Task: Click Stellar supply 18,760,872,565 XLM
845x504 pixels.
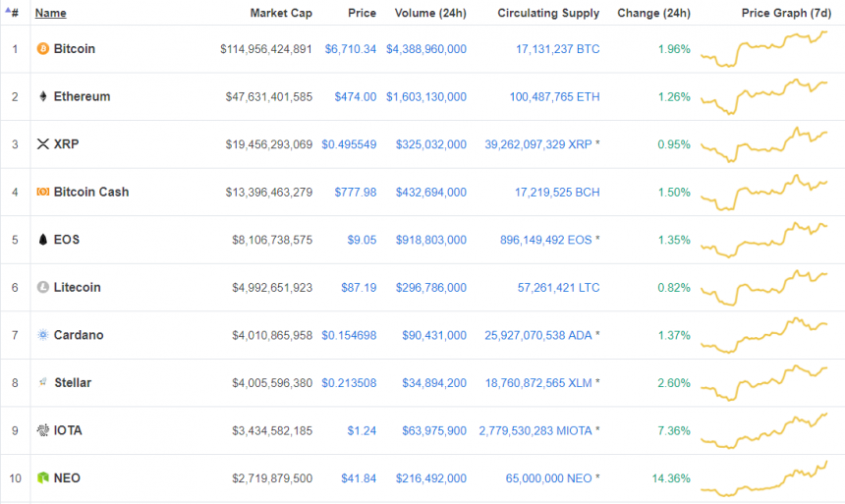Action: [x=538, y=383]
